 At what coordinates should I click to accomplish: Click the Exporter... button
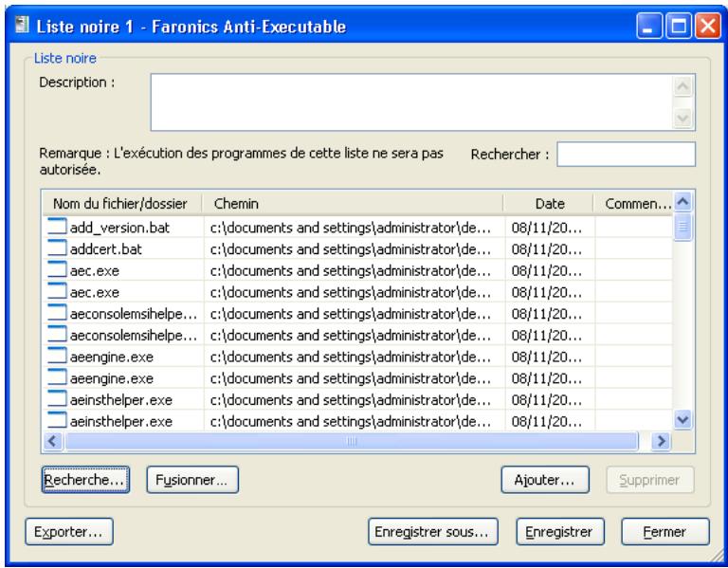tap(69, 532)
